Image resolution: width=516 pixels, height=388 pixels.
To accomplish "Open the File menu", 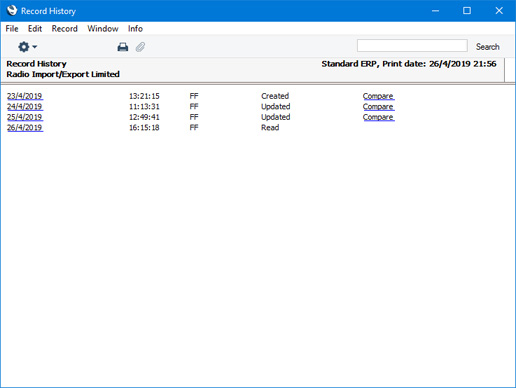I will [12, 29].
